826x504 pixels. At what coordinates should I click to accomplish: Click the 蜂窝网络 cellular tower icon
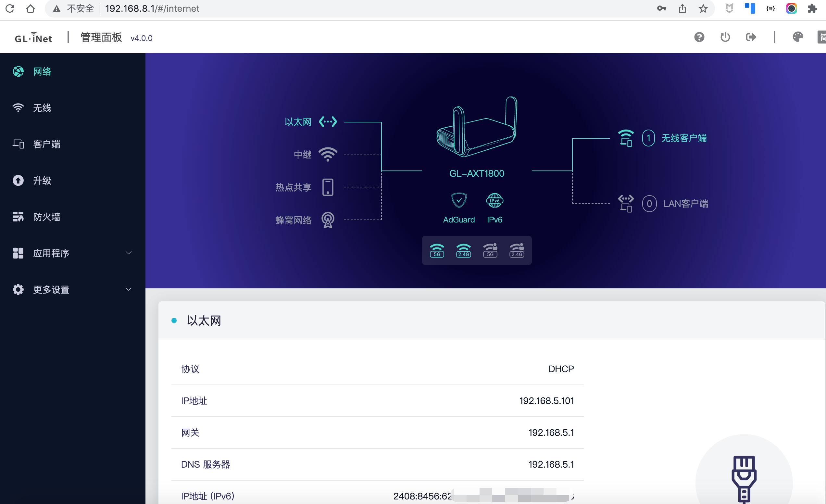point(328,220)
